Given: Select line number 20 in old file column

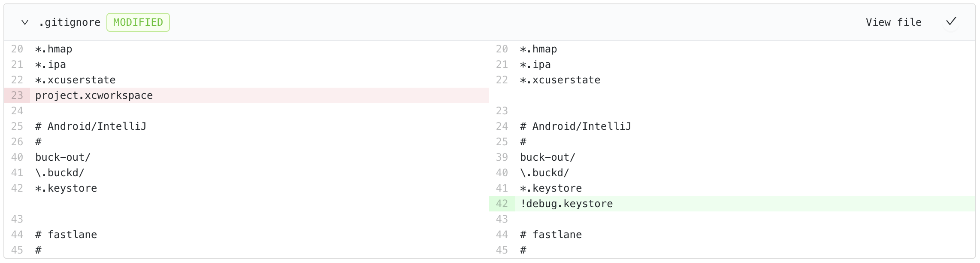Looking at the screenshot, I should pos(17,49).
